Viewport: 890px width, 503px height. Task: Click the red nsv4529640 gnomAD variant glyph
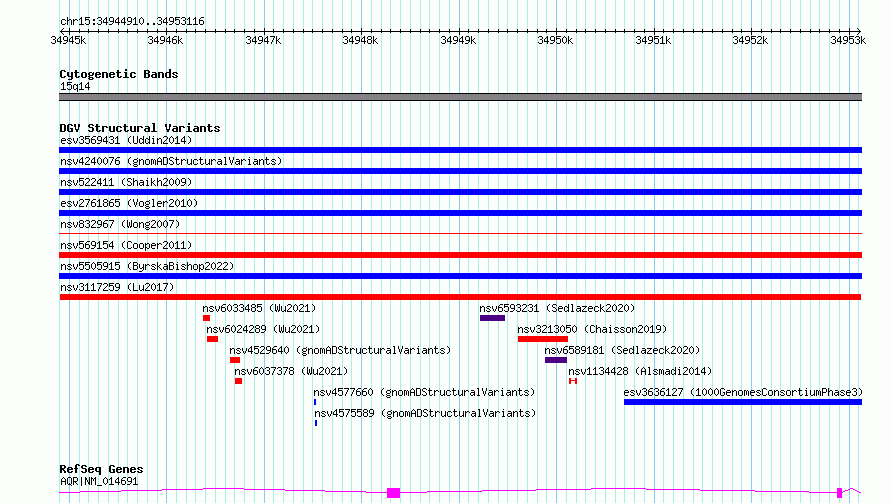235,360
